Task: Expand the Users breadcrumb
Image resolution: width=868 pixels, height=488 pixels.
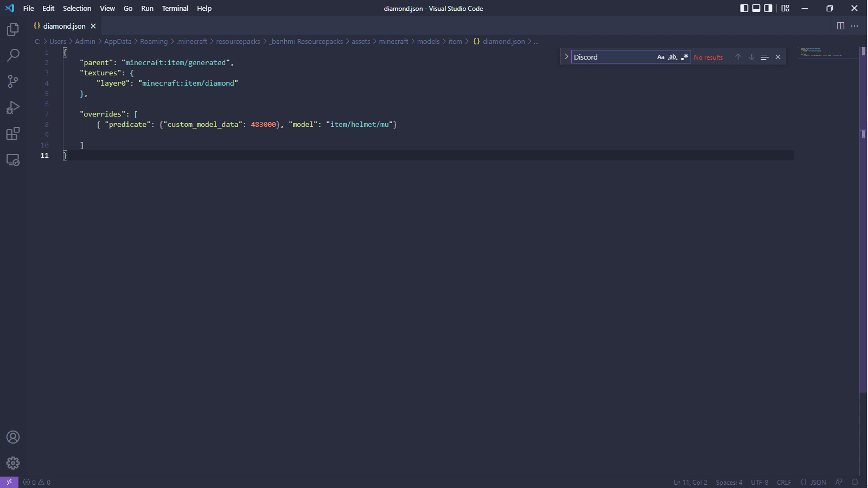Action: click(58, 41)
